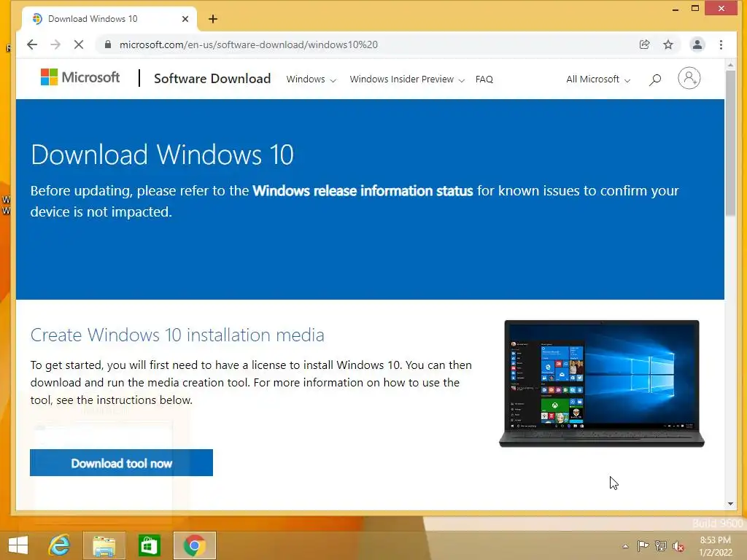Open Windows Store from taskbar
Viewport: 747px width, 560px height.
[x=149, y=545]
